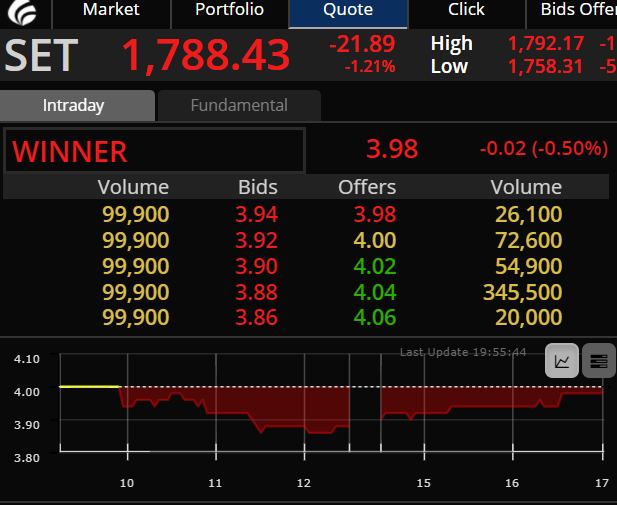Click change -0.02 (-0.50%)

(x=544, y=149)
